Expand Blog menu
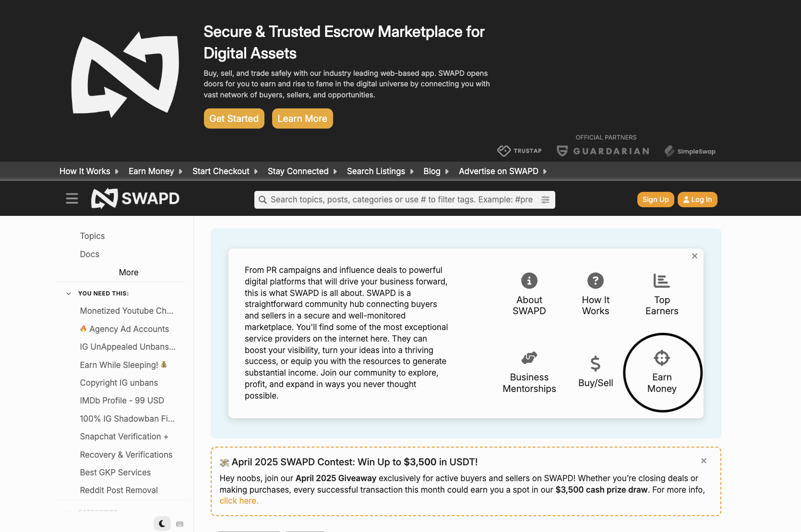The image size is (801, 532). coord(436,171)
